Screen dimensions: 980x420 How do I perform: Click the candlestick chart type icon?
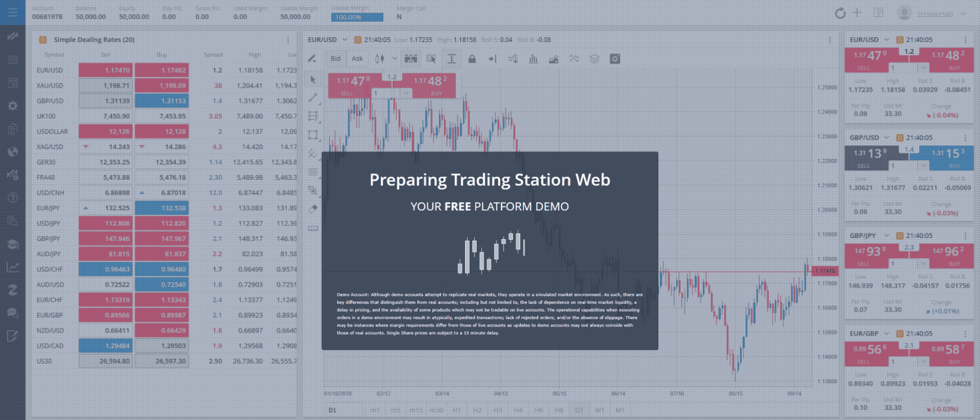(x=379, y=59)
